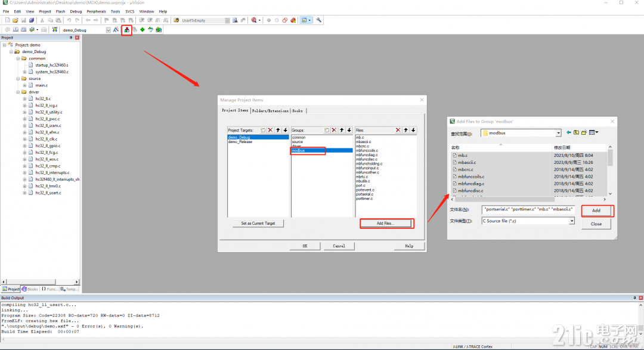
Task: Delete selected Project Target red X
Action: (270, 130)
